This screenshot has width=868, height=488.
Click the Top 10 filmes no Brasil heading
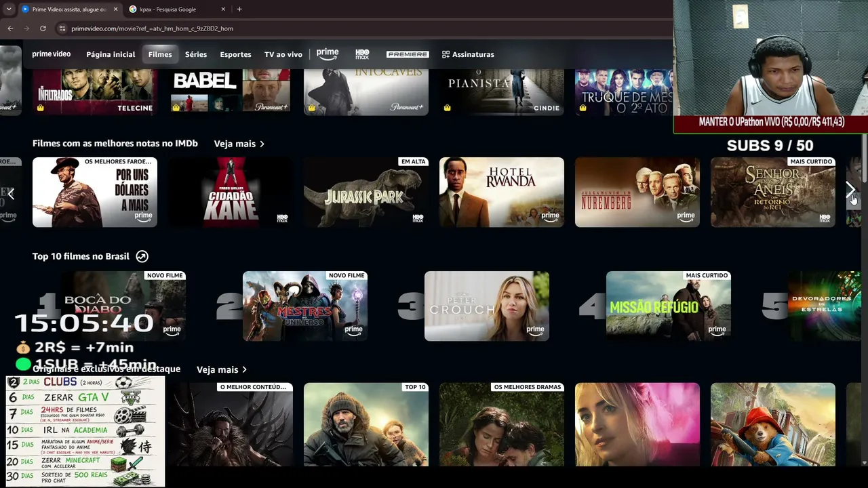click(x=81, y=256)
